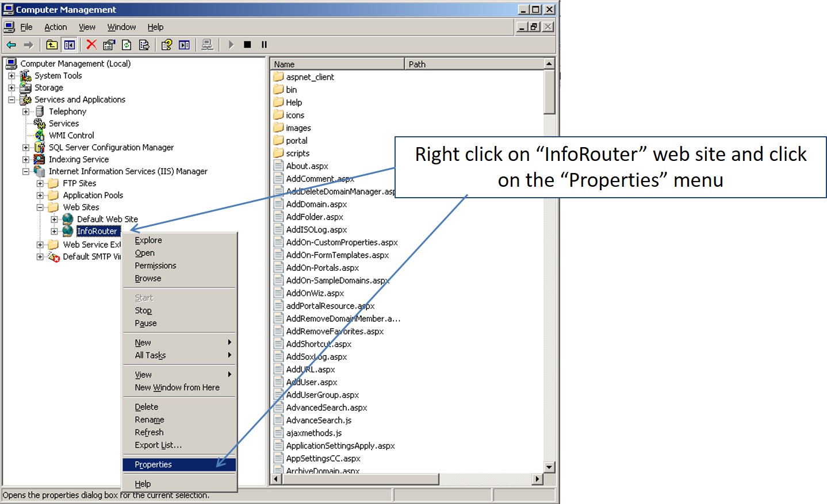Viewport: 827px width, 504px height.
Task: Expand the Telephony node
Action: click(x=26, y=111)
